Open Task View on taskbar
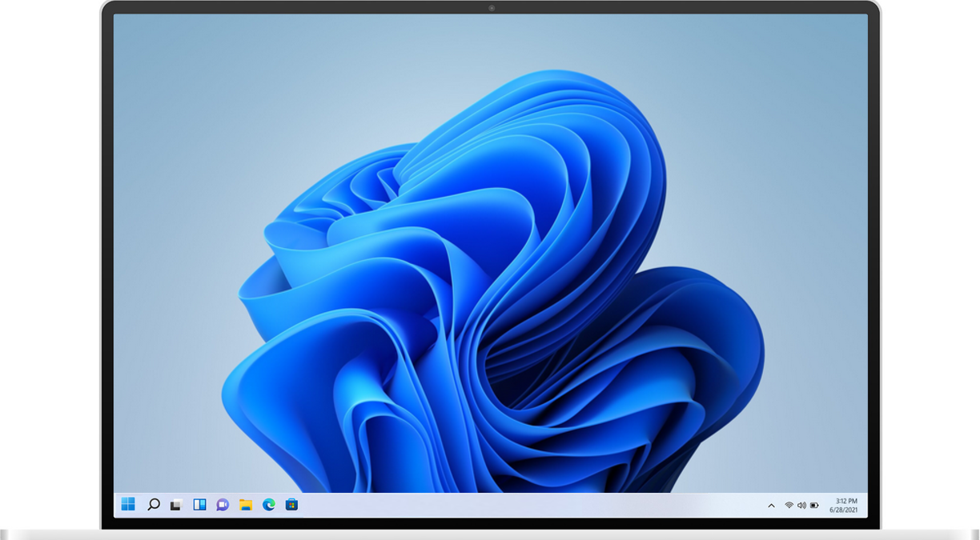 pos(176,505)
